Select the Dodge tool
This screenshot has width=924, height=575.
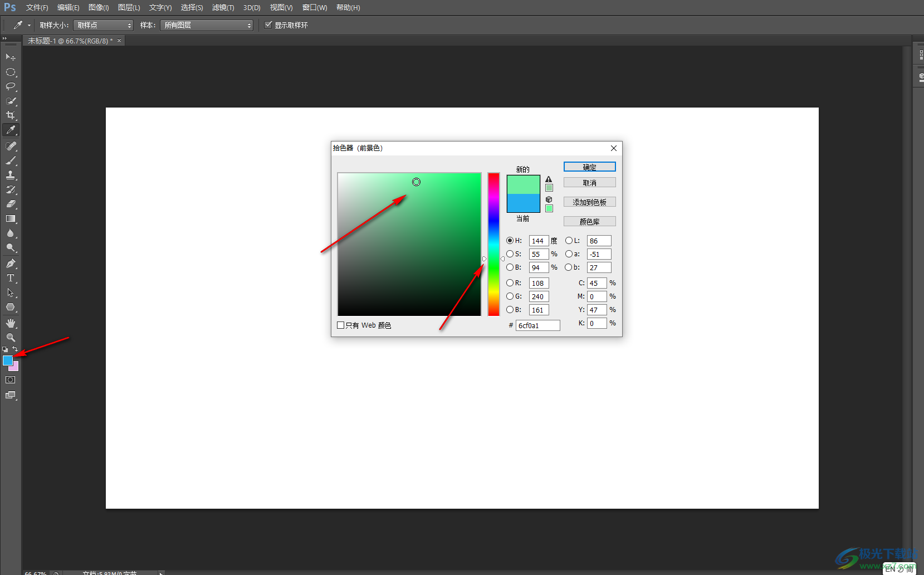11,247
